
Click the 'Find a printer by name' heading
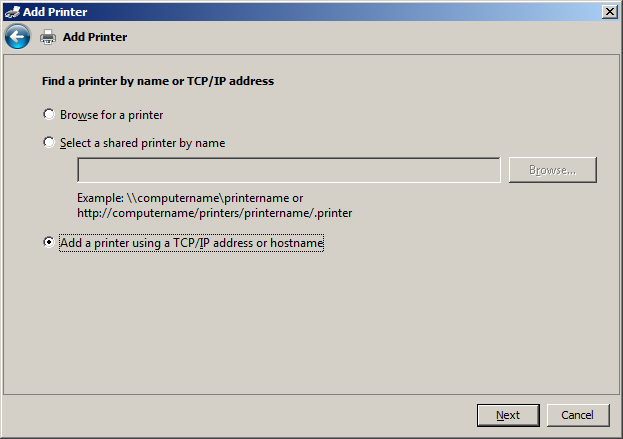pyautogui.click(x=158, y=81)
